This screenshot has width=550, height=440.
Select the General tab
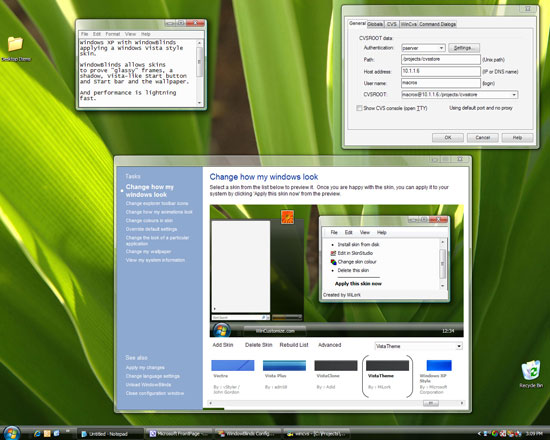point(357,23)
